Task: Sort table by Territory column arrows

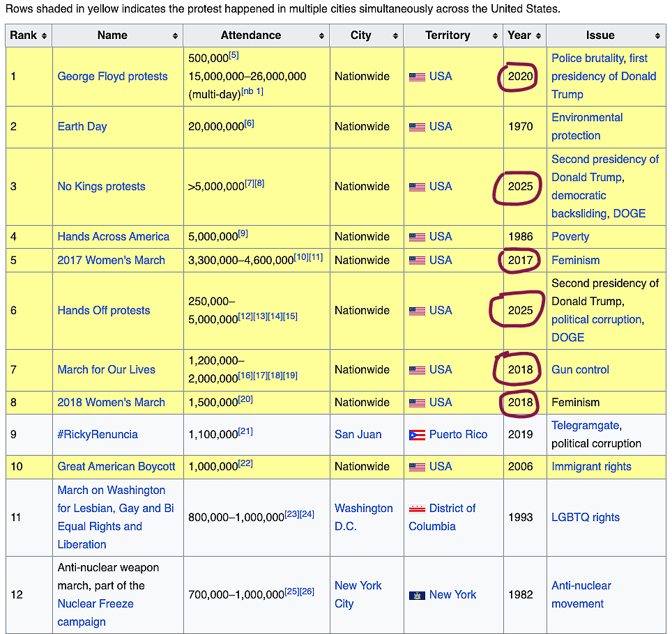Action: pos(495,36)
